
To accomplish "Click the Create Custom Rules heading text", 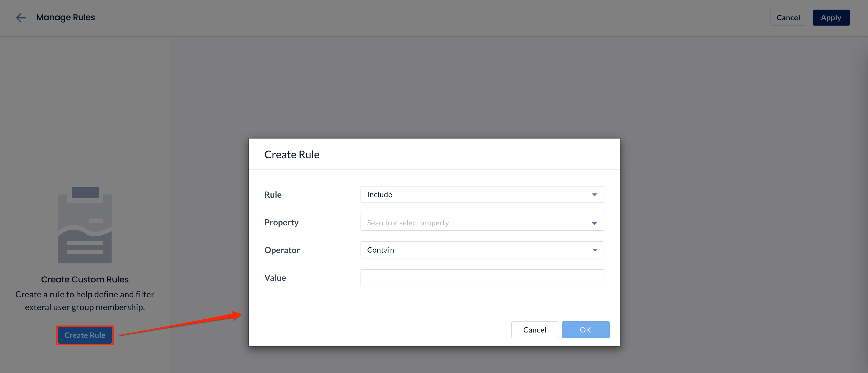I will tap(85, 279).
